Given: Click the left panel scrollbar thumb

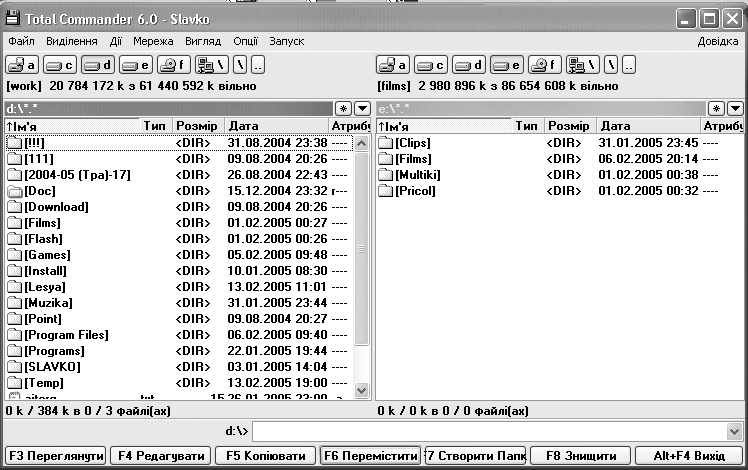Looking at the screenshot, I should coord(362,248).
